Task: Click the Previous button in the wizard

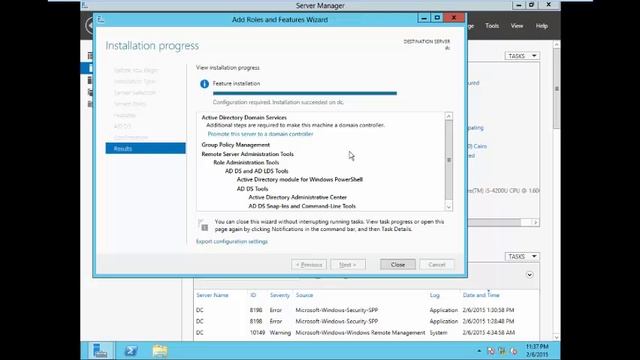Action: (x=309, y=264)
